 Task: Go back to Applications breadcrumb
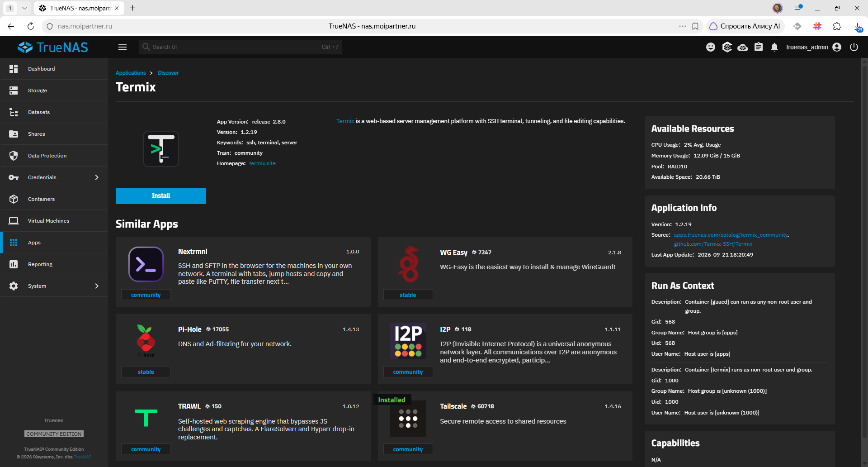tap(131, 73)
